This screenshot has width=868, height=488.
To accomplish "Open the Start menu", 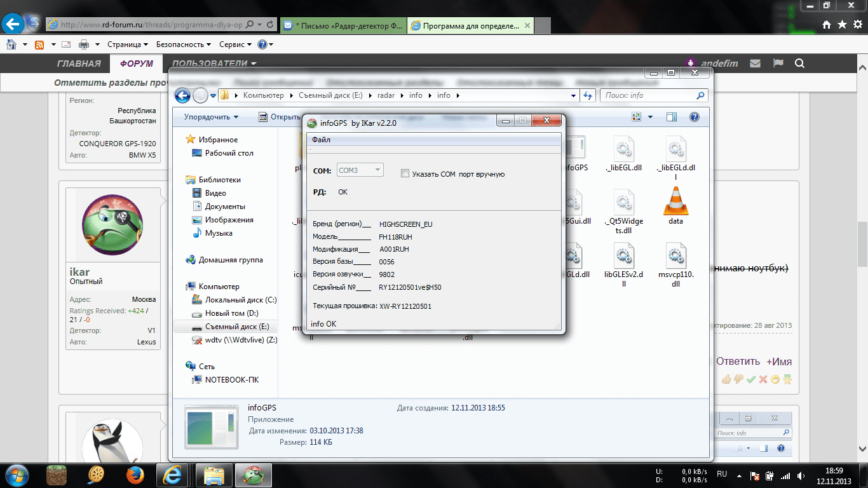I will [x=17, y=475].
